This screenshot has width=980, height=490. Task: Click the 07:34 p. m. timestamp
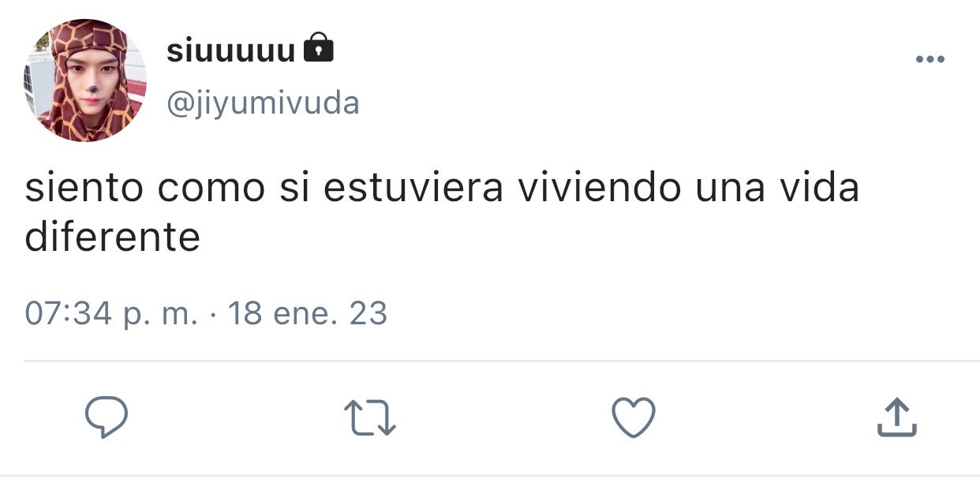pos(111,314)
